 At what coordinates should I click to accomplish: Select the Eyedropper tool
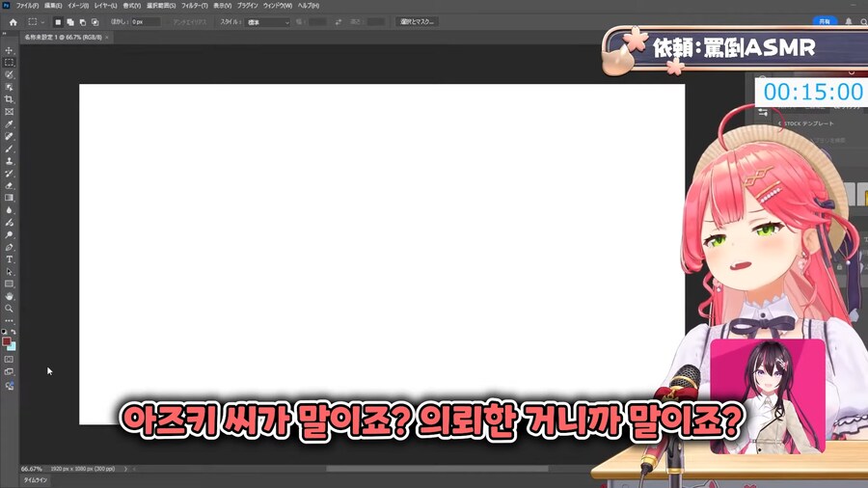pos(9,124)
